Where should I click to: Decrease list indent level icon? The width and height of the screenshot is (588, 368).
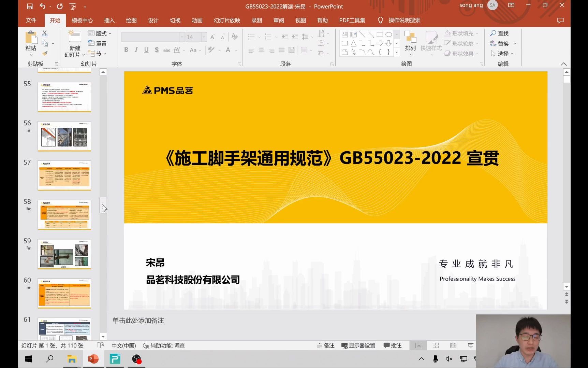coord(285,37)
